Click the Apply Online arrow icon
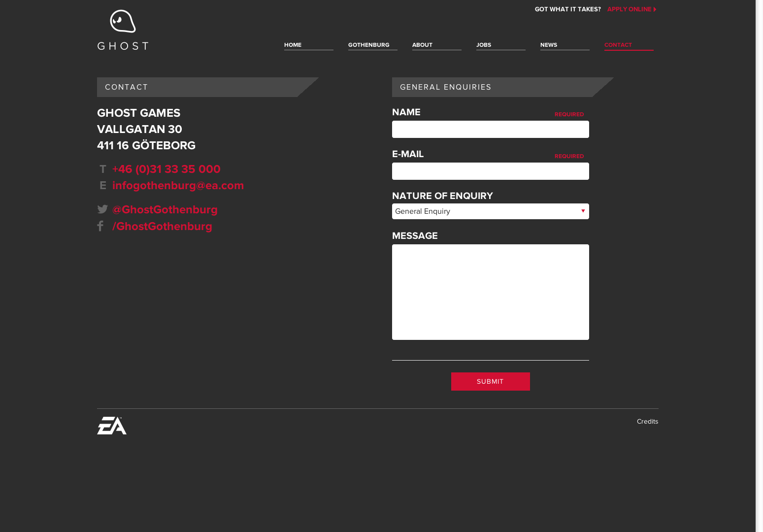763x532 pixels. tap(655, 9)
